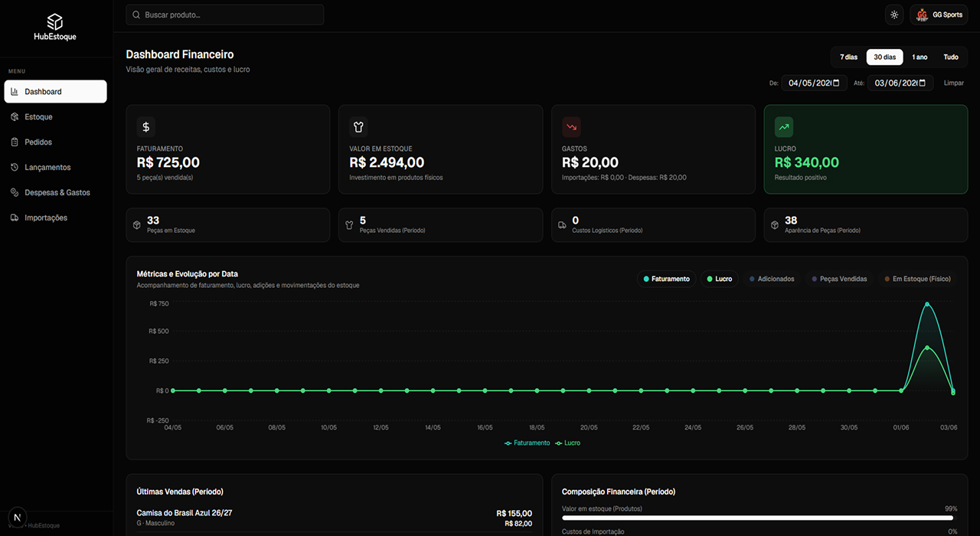This screenshot has width=980, height=536.
Task: Click Limpar to clear the date filter
Action: pyautogui.click(x=954, y=83)
